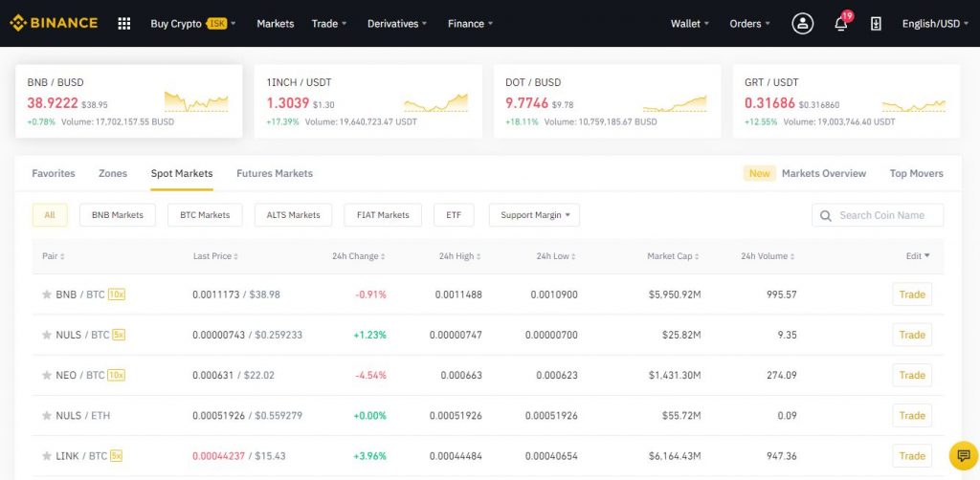Screen dimensions: 980x480
Task: Filter by ALTS Markets
Action: click(293, 215)
